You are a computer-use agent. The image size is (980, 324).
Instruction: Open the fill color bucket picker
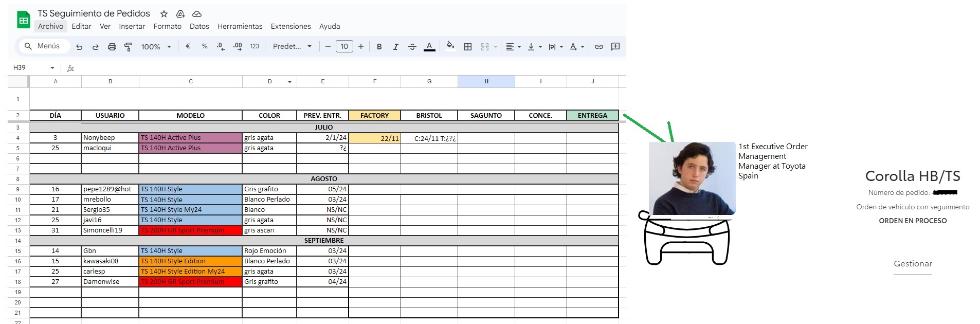(x=450, y=46)
